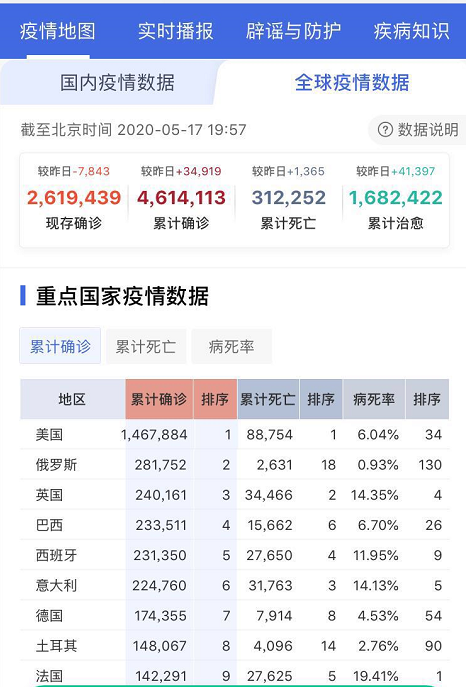466x687 pixels.
Task: Click 英国 death count 34,466
Action: pyautogui.click(x=268, y=495)
